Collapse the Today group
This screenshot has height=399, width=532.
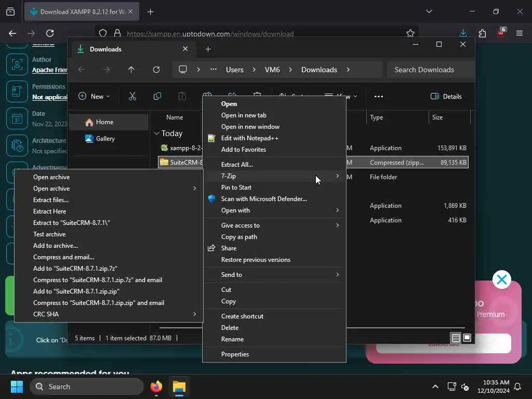tap(156, 134)
